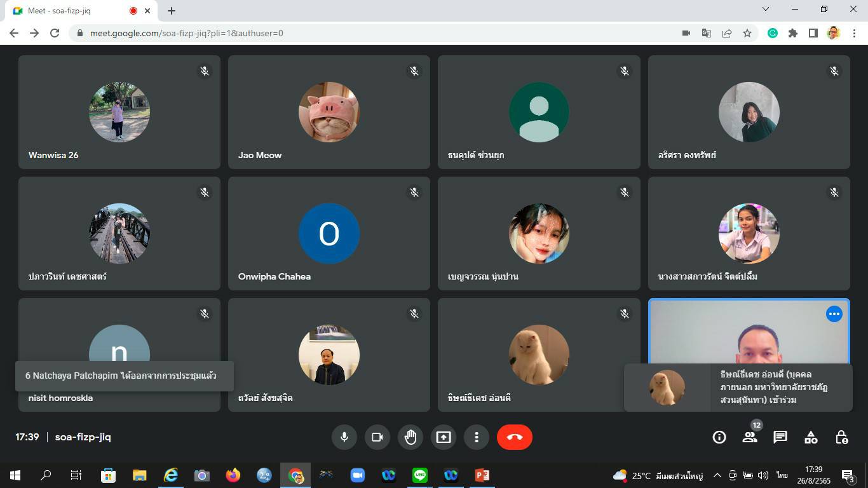Click the Jao Meow participant tile

[x=329, y=112]
